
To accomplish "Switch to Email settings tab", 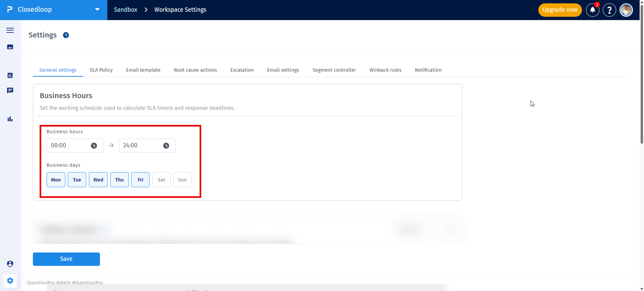I will [283, 70].
